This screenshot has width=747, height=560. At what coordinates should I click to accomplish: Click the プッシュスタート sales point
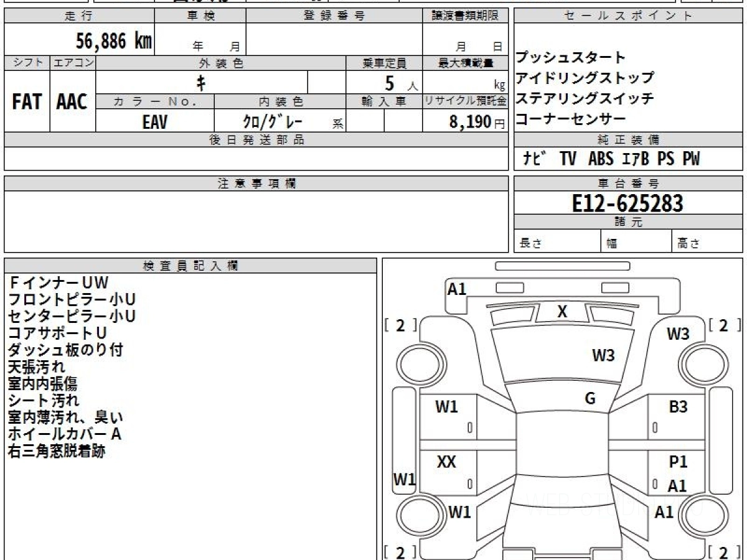[570, 58]
